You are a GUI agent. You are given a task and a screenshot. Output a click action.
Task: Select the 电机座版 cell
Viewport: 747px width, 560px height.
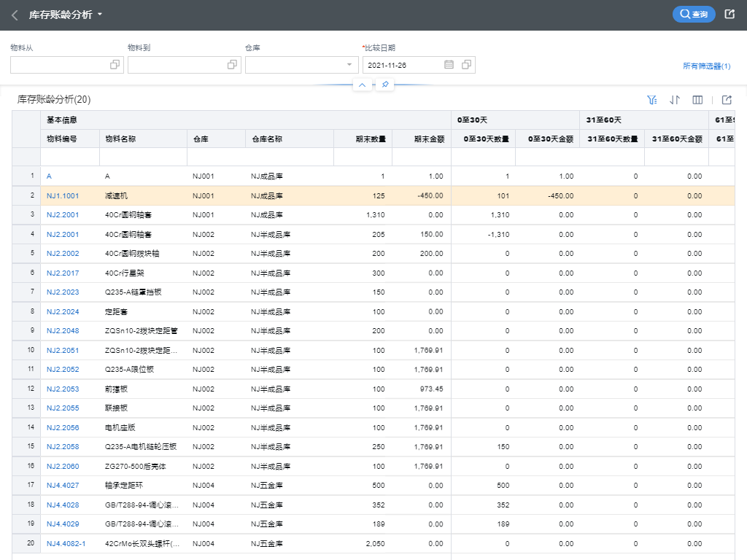coord(143,427)
